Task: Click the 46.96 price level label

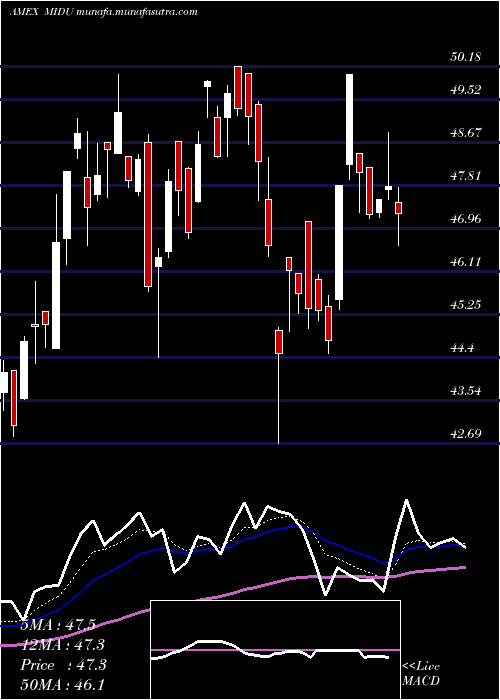Action: pyautogui.click(x=466, y=219)
